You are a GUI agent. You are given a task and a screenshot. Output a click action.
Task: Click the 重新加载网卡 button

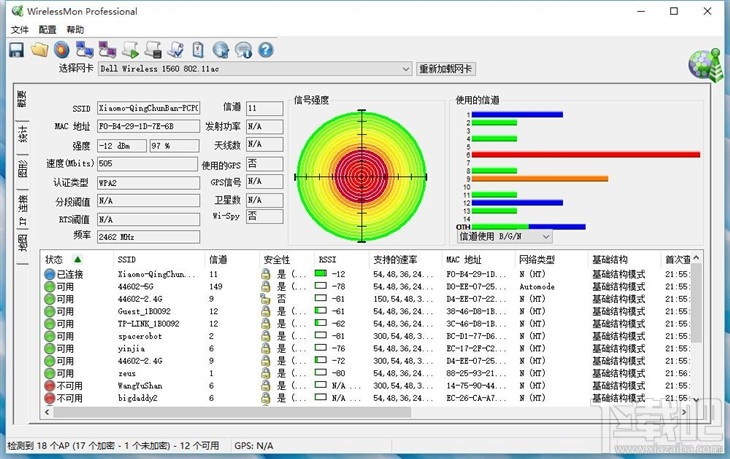[446, 69]
